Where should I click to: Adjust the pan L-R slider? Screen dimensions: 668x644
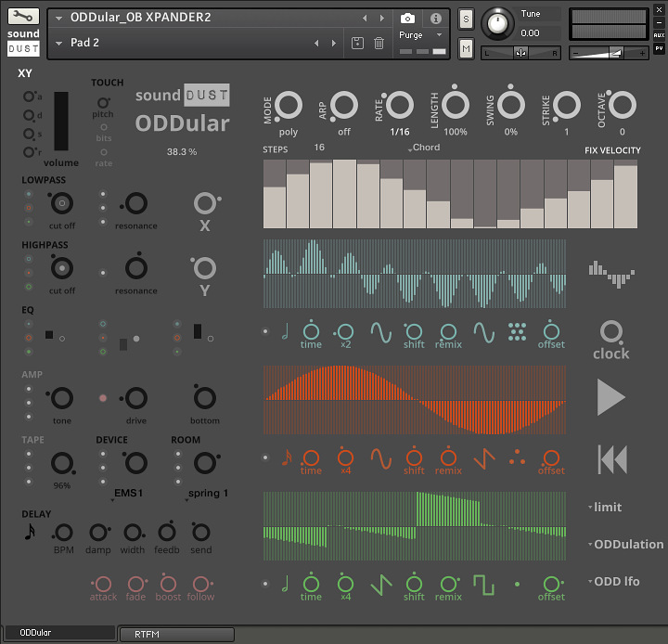520,53
